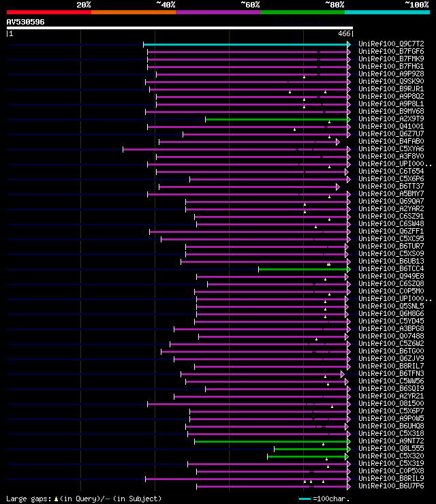Choose the UniRef100_C5X320 hit name
The image size is (436, 504).
pos(391,456)
